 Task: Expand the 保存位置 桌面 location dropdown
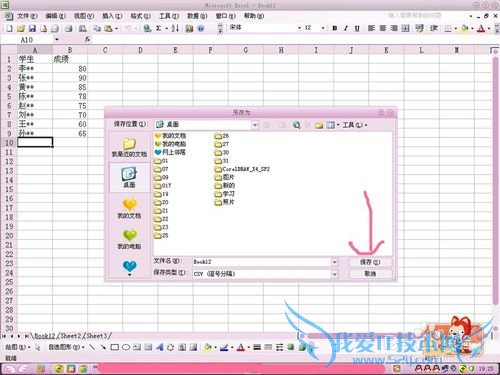(255, 125)
